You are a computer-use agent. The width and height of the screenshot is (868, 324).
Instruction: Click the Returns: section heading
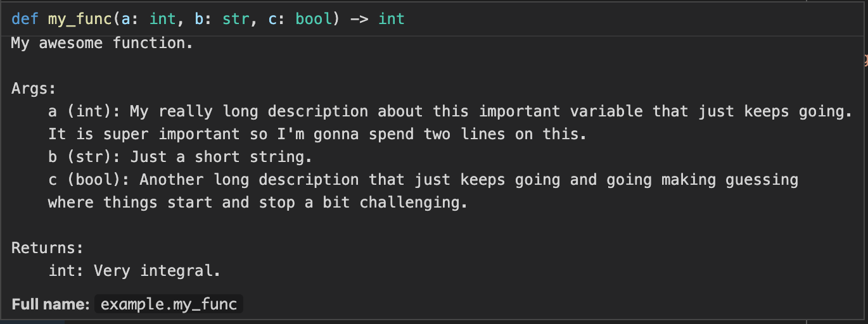click(x=48, y=248)
